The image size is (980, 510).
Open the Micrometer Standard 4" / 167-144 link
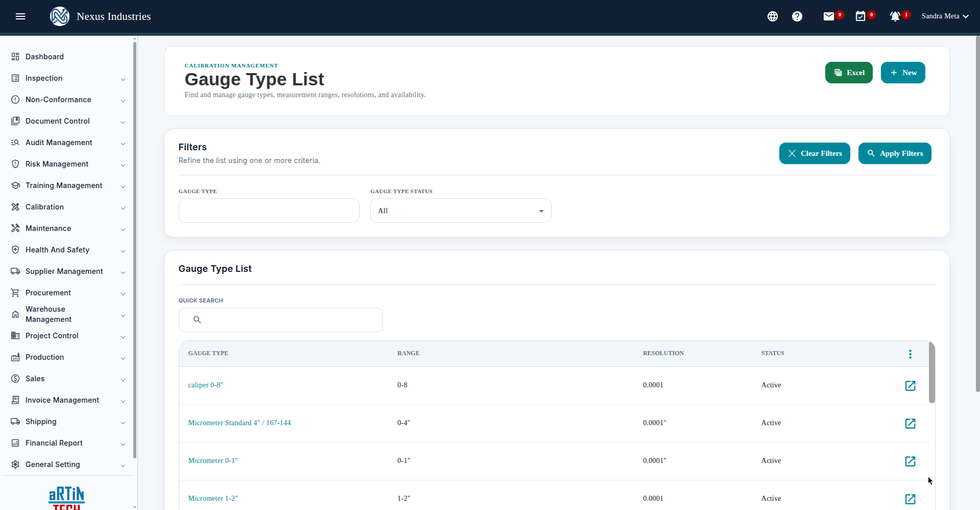[240, 423]
